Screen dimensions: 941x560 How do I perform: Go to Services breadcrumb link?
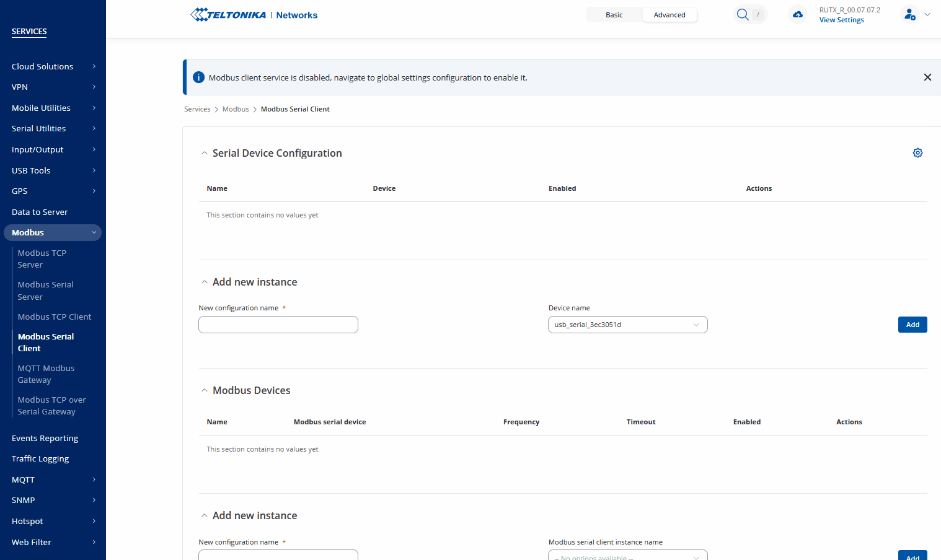point(197,109)
